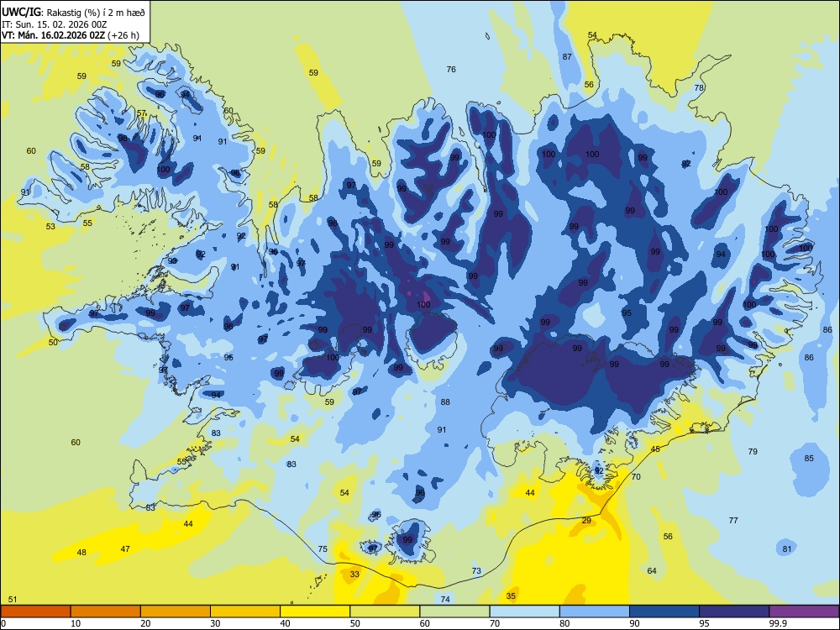This screenshot has width=840, height=630.
Task: Click the humidity value '29' on the map
Action: click(586, 520)
